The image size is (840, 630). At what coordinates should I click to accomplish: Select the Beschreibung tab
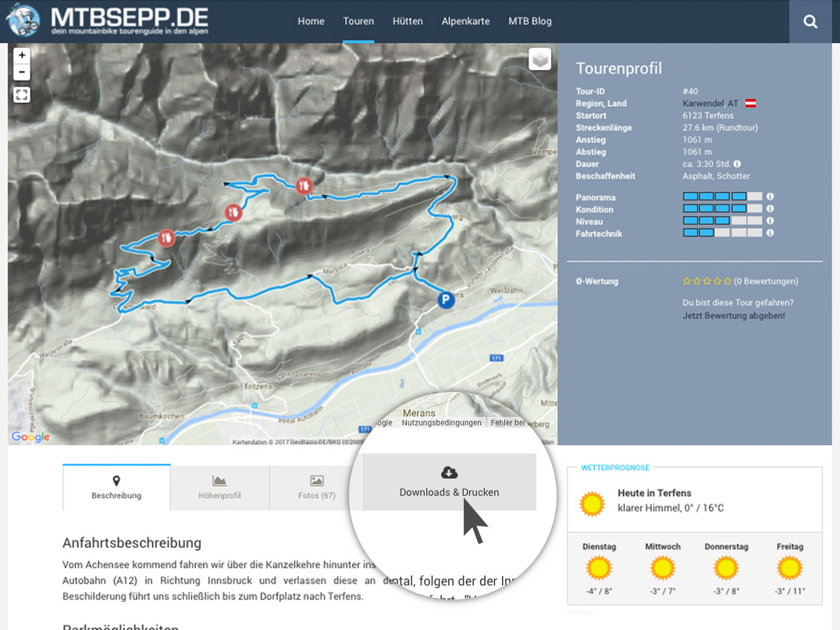(116, 487)
